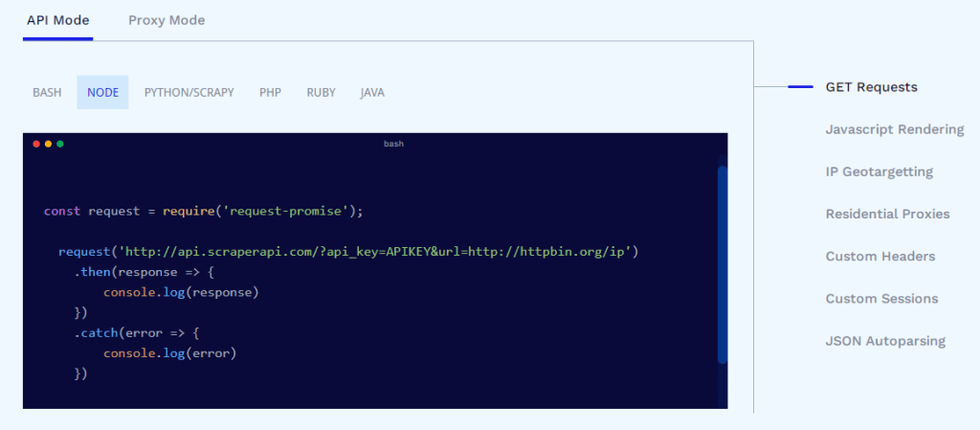This screenshot has width=980, height=430.
Task: Select the RUBY language tab
Action: tap(321, 93)
